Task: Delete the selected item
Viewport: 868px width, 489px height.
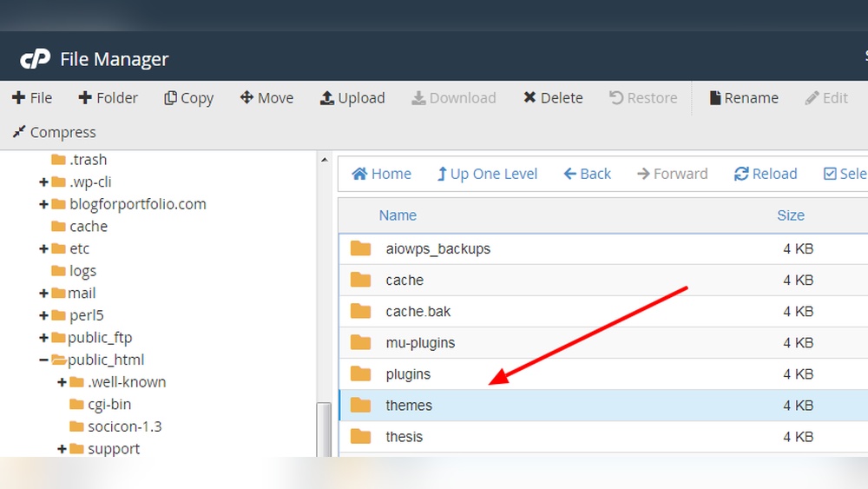Action: (x=553, y=98)
